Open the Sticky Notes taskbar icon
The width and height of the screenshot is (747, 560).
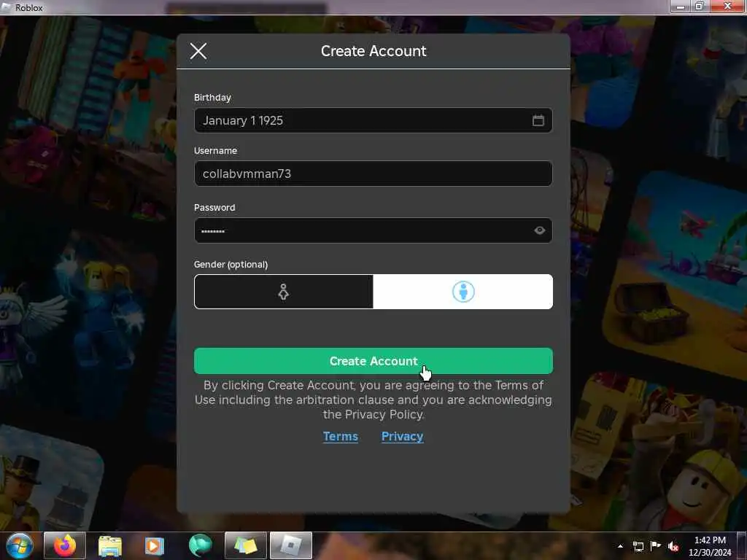tap(245, 545)
